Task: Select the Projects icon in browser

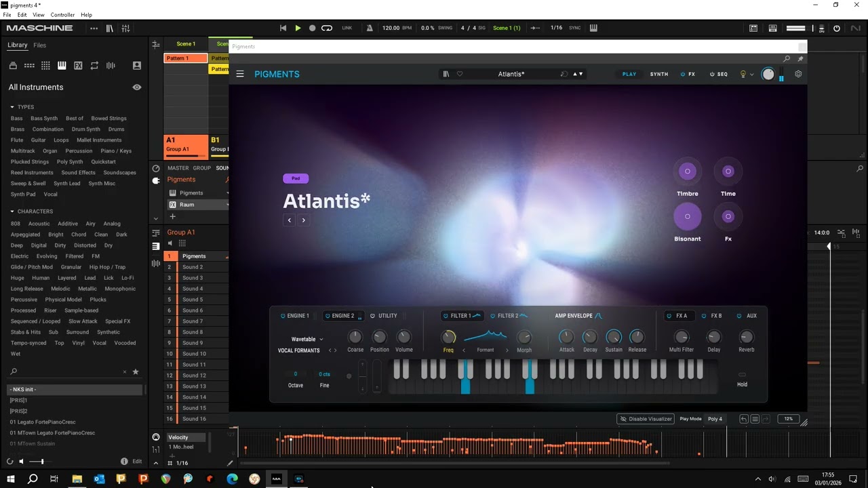Action: 13,66
